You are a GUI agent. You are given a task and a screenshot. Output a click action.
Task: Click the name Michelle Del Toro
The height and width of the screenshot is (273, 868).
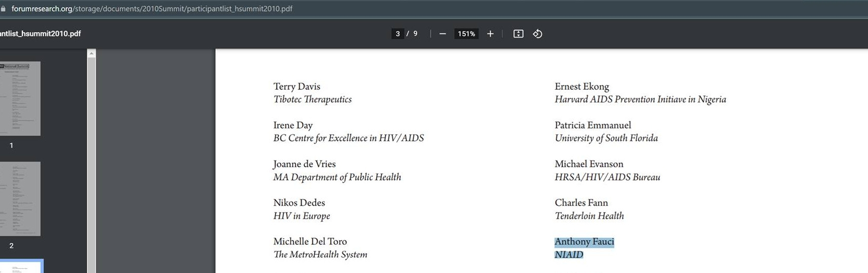pyautogui.click(x=310, y=241)
